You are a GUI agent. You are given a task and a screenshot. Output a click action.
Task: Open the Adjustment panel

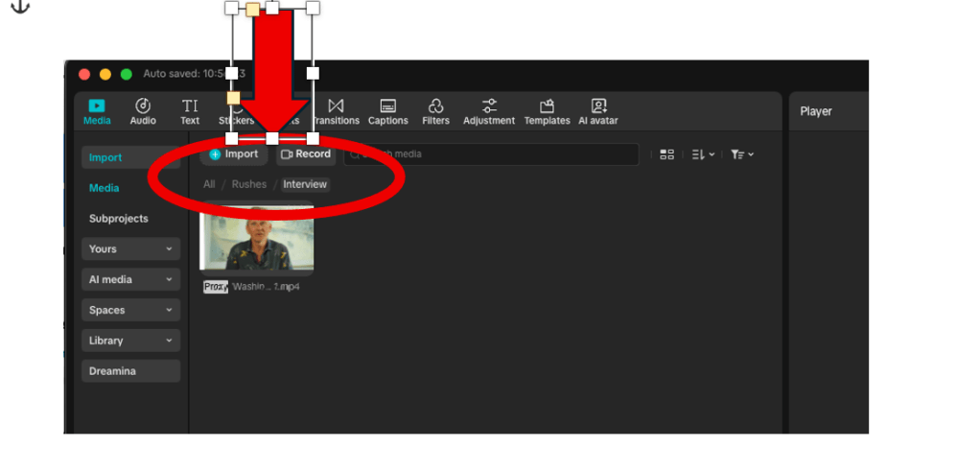pos(489,111)
